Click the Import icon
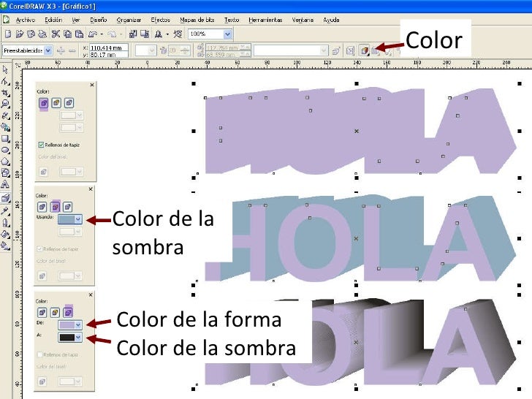532x399 pixels. 133,34
